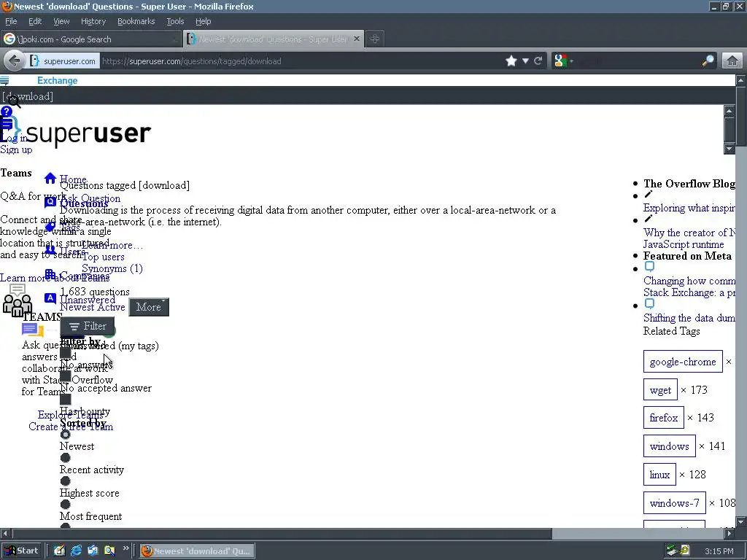747x560 pixels.
Task: Toggle the No accepted answer checkbox
Action: click(x=65, y=376)
